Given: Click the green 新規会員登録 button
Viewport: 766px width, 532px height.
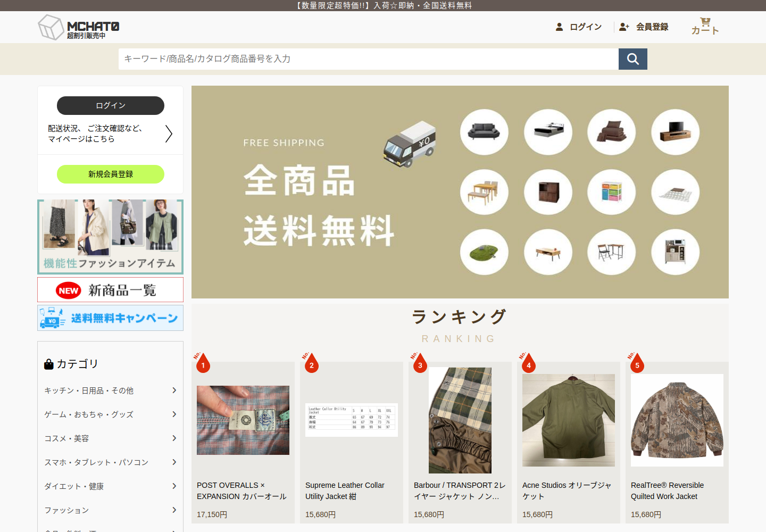Looking at the screenshot, I should coord(111,174).
